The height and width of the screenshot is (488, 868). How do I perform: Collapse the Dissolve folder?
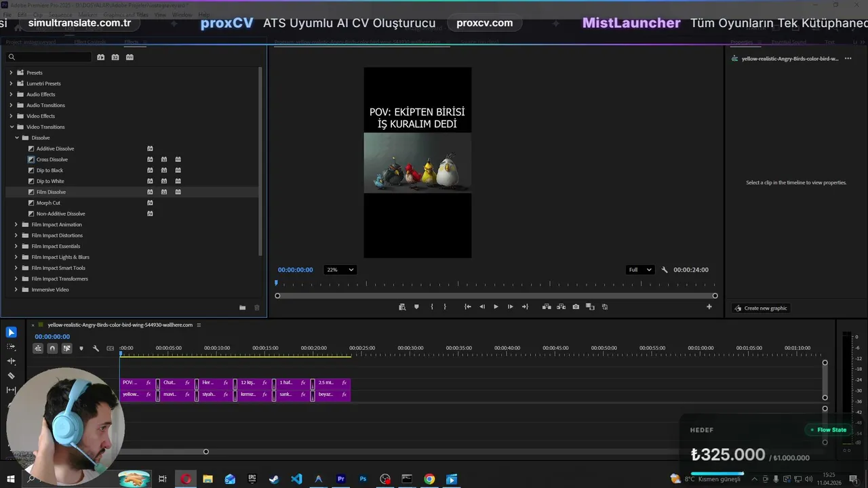[x=16, y=138]
